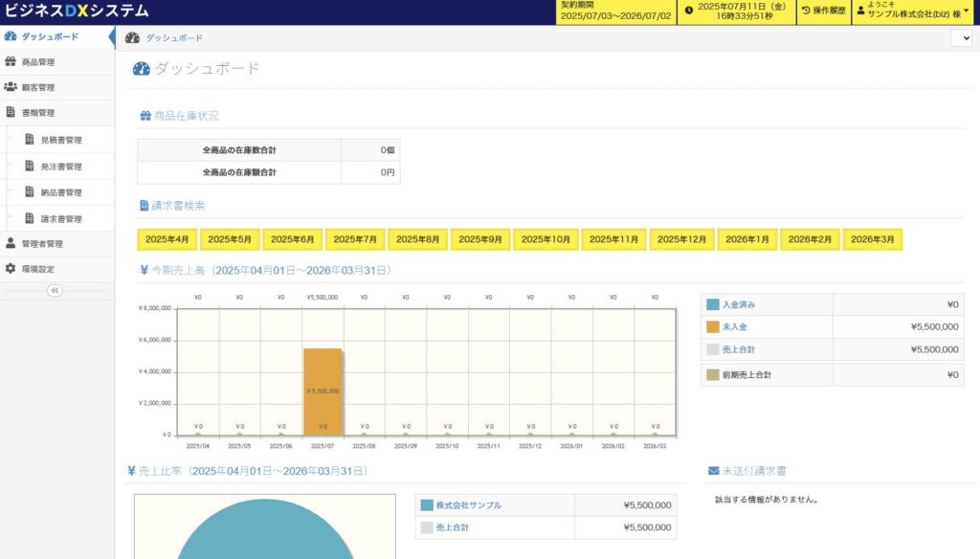Select the 2025年10月 invoice button
The width and height of the screenshot is (980, 559).
pyautogui.click(x=546, y=239)
